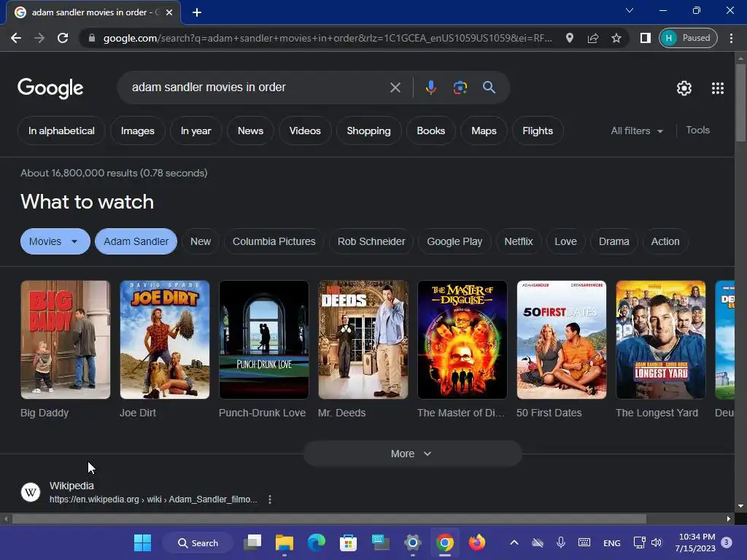The width and height of the screenshot is (747, 560).
Task: Open The Master of Disguise poster
Action: click(462, 340)
